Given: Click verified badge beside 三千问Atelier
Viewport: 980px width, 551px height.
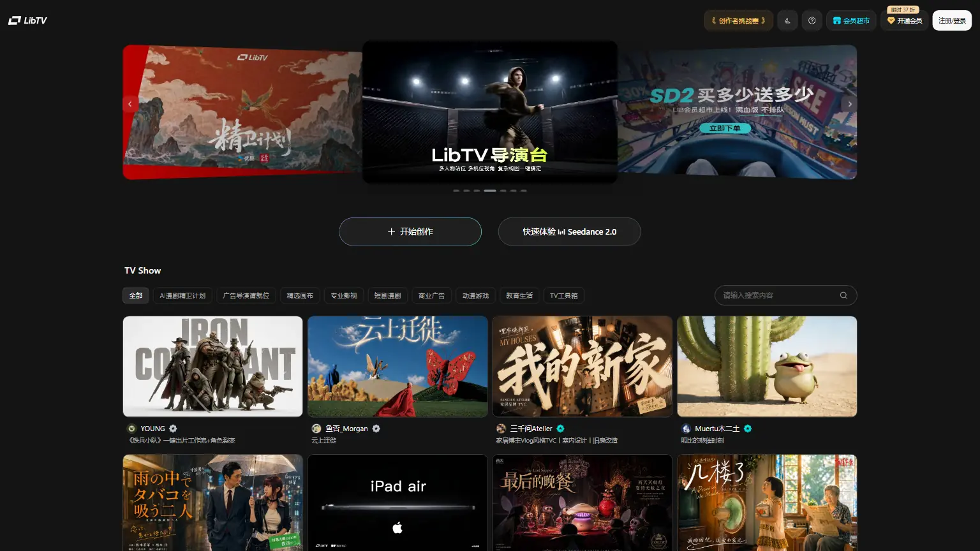Looking at the screenshot, I should (560, 429).
